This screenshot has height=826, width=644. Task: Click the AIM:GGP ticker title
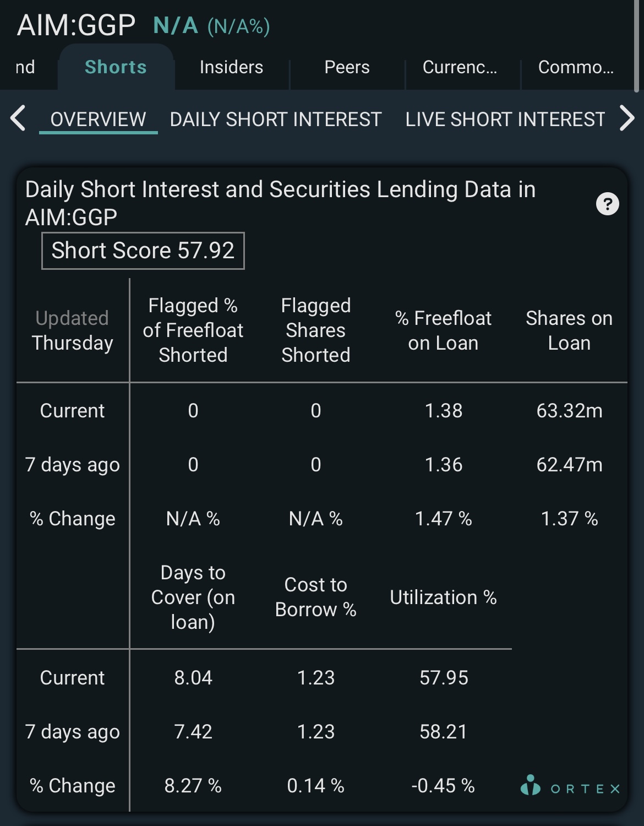pos(76,25)
